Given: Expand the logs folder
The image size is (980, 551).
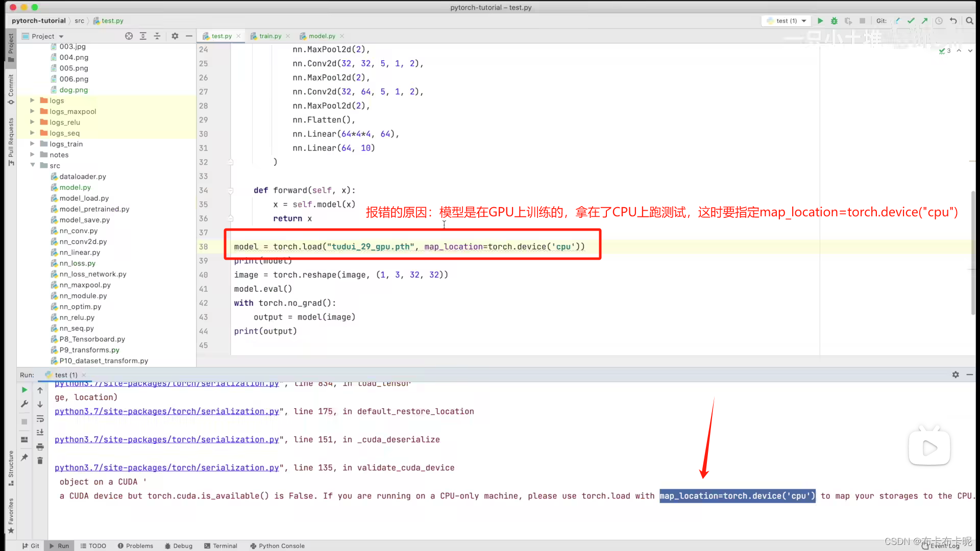Looking at the screenshot, I should (32, 101).
